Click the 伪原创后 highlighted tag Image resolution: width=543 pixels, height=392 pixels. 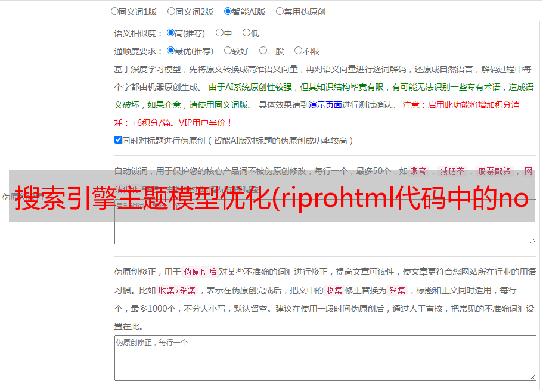(x=200, y=272)
